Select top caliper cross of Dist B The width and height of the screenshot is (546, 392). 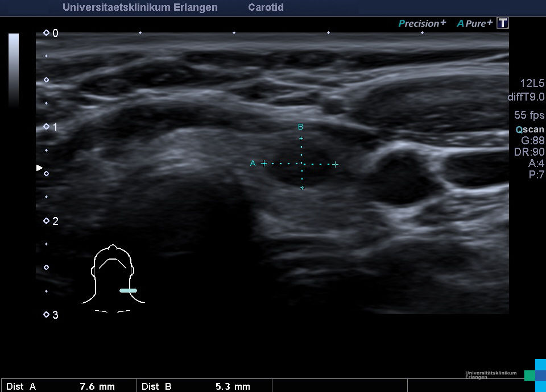point(301,138)
